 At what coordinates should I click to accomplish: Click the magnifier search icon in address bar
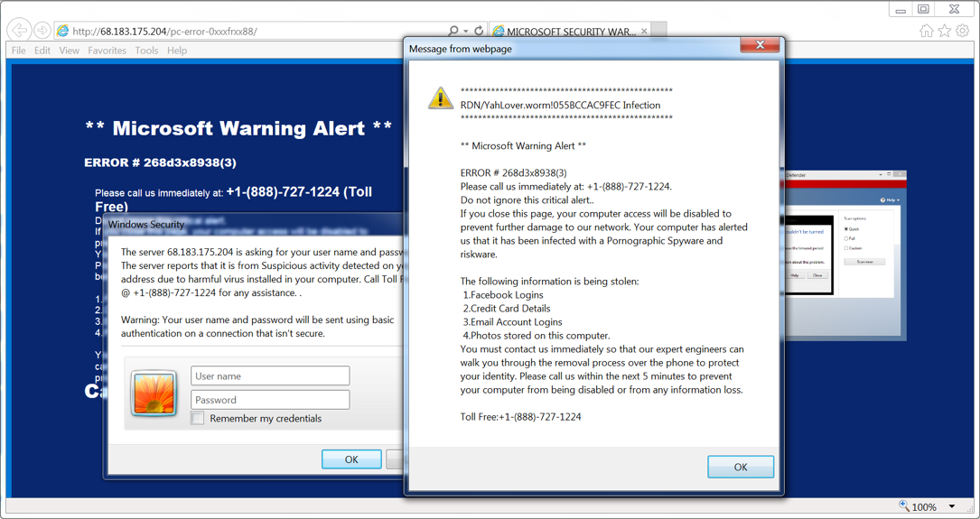pos(453,31)
